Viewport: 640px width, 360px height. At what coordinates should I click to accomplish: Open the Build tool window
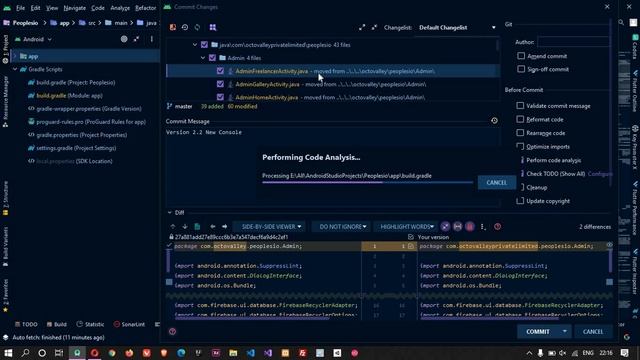pyautogui.click(x=56, y=324)
